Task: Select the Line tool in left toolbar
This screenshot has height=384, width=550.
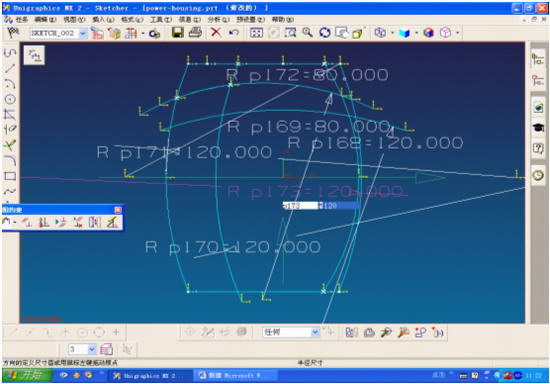Action: point(10,68)
